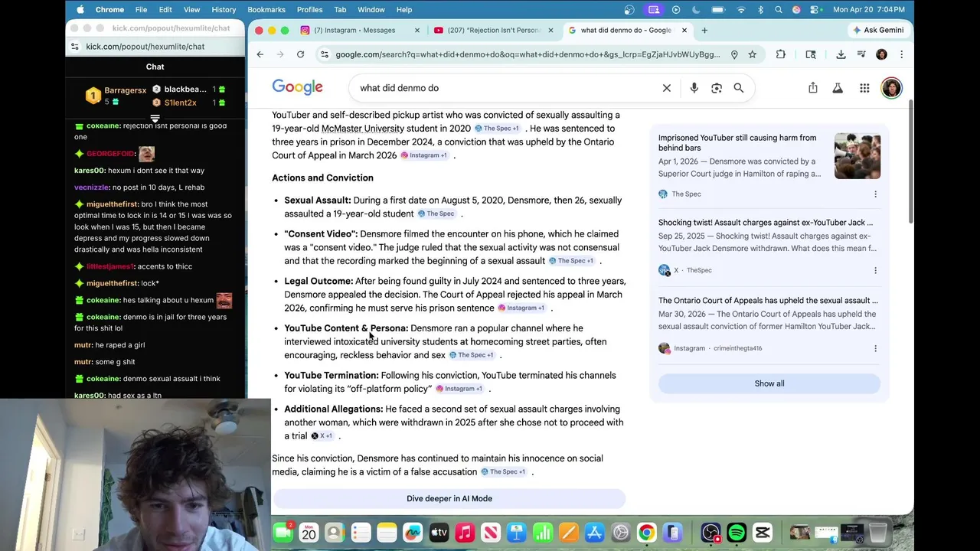Open Search Labs flask icon
This screenshot has width=980, height=551.
click(x=838, y=88)
